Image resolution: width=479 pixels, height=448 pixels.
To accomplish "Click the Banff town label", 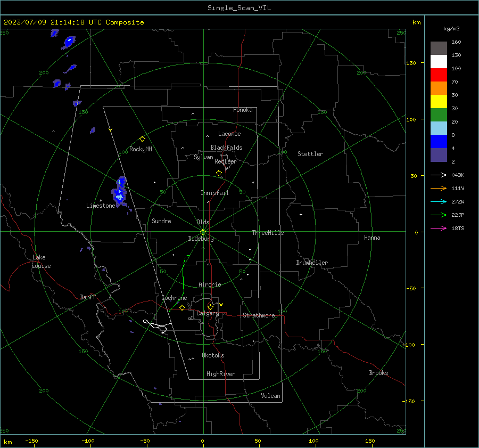I will coord(88,297).
